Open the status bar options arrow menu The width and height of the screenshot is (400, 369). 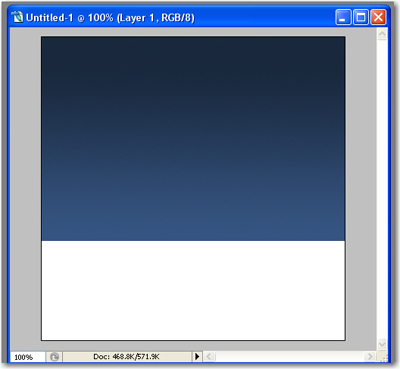(197, 357)
